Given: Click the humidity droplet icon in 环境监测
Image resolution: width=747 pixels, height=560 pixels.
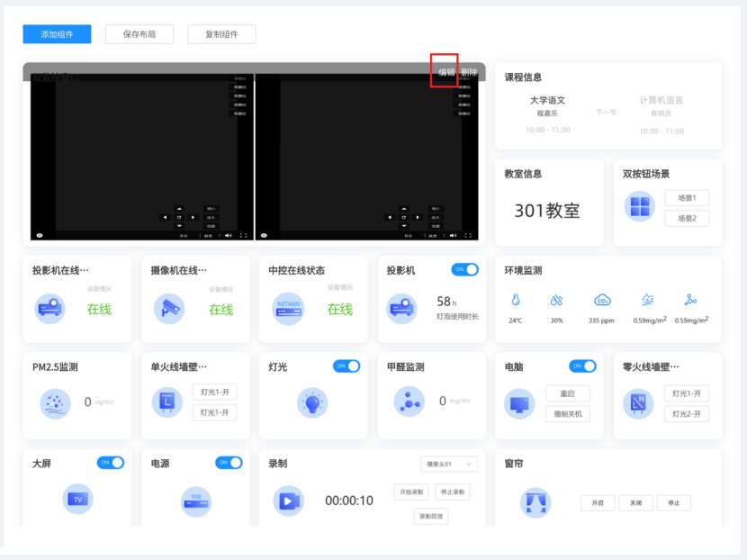Looking at the screenshot, I should 556,300.
